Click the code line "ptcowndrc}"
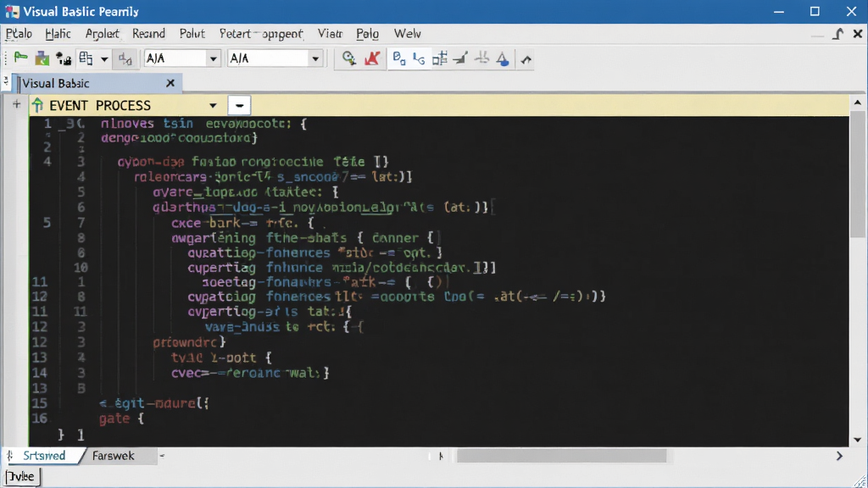The height and width of the screenshot is (488, 868). click(189, 342)
